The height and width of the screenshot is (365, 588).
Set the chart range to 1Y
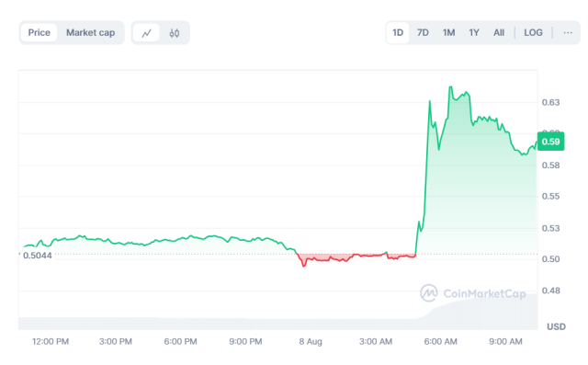[x=474, y=32]
